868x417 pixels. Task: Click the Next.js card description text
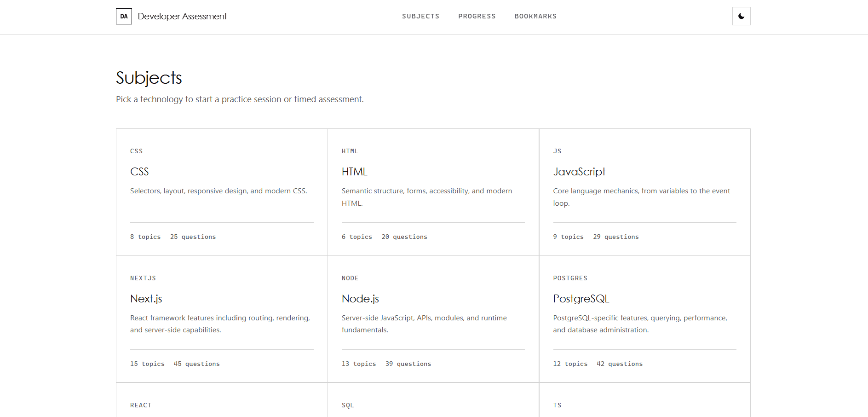220,324
